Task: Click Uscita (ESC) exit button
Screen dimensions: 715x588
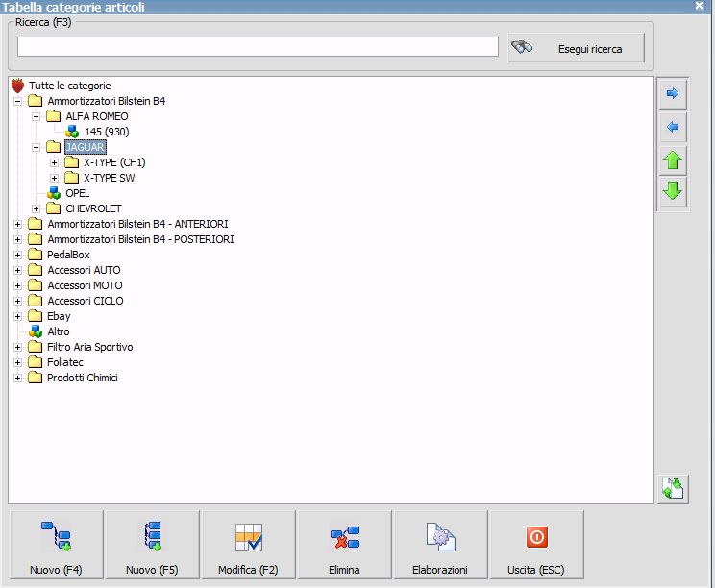Action: point(536,545)
